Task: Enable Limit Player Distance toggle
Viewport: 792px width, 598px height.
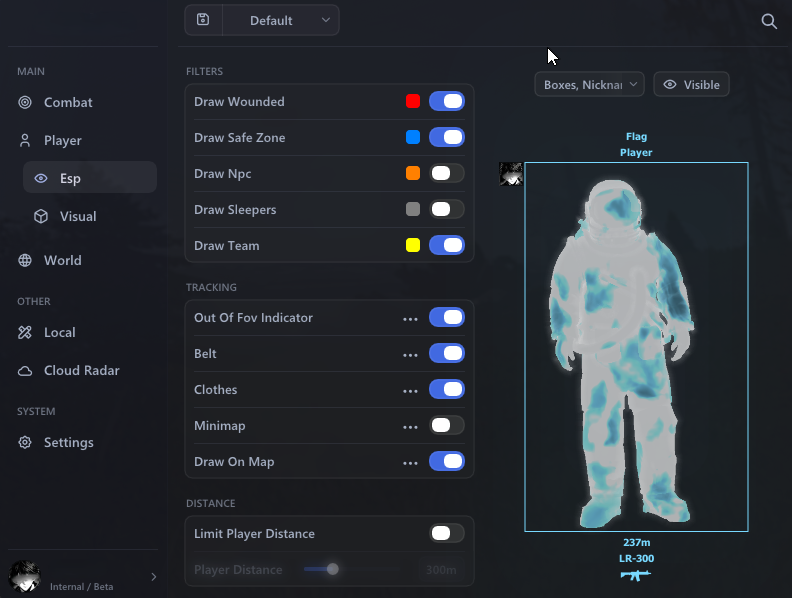Action: 447,533
